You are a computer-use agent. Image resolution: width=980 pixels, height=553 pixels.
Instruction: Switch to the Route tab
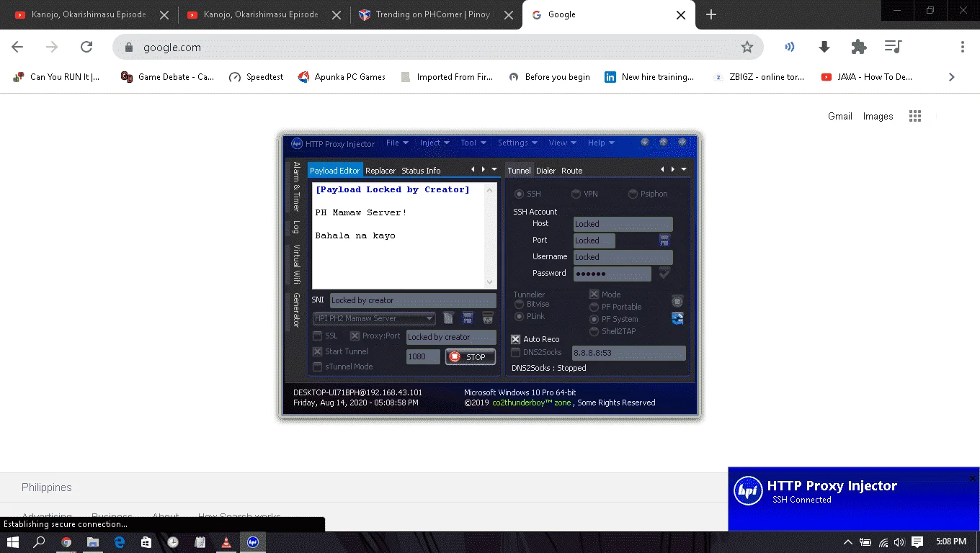pos(571,171)
